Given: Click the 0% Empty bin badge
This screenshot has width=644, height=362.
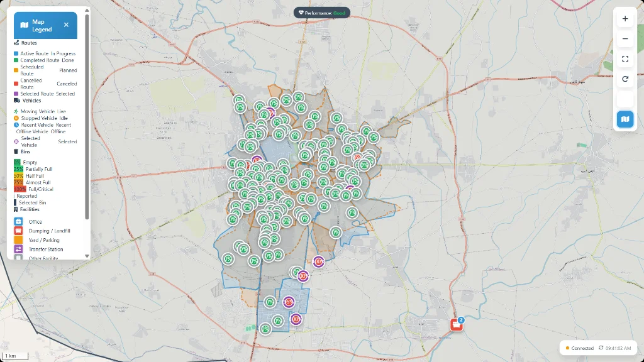Looking at the screenshot, I should 17,163.
